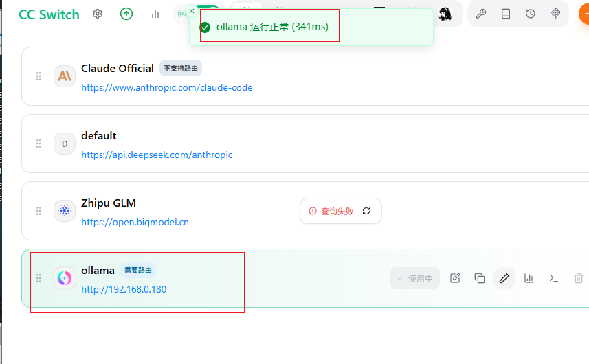Screen dimensions: 589x364
Task: Click the D avatar icon of default provider
Action: coord(65,144)
